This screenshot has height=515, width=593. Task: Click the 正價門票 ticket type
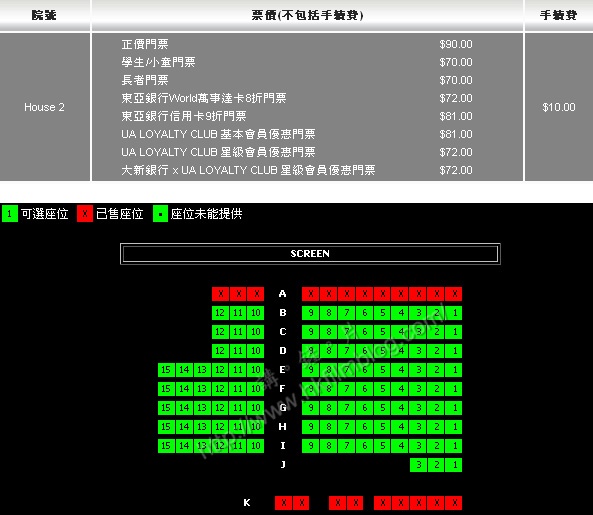click(x=145, y=44)
